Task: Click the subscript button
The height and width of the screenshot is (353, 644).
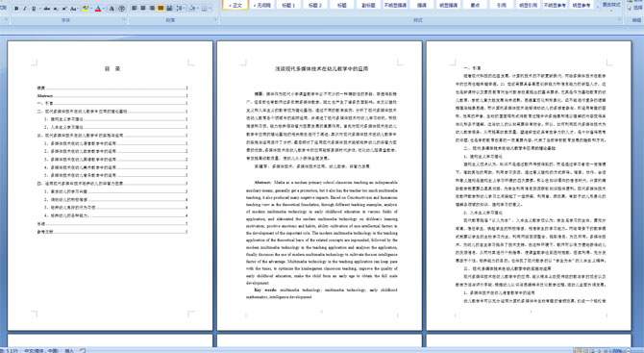Action: (x=56, y=9)
